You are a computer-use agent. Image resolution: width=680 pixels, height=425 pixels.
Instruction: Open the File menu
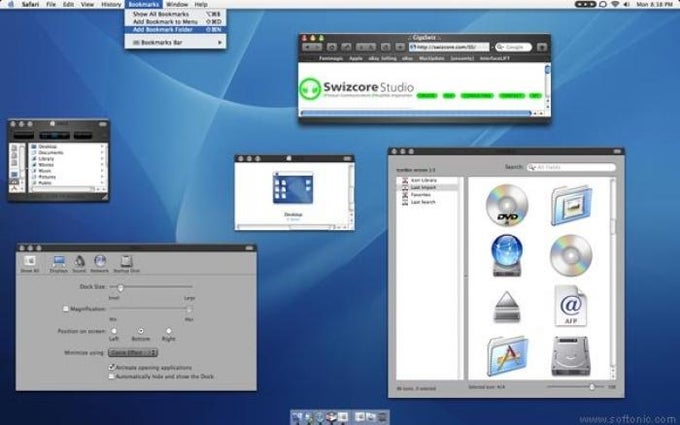pyautogui.click(x=51, y=4)
